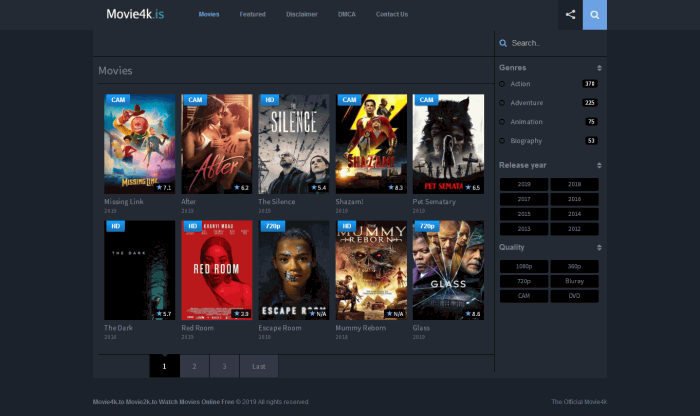
Task: Filter by CAM quality button in sidebar
Action: (524, 296)
